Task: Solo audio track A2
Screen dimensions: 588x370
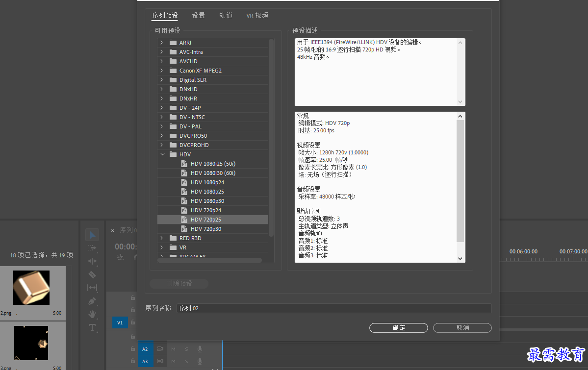Action: pyautogui.click(x=186, y=349)
